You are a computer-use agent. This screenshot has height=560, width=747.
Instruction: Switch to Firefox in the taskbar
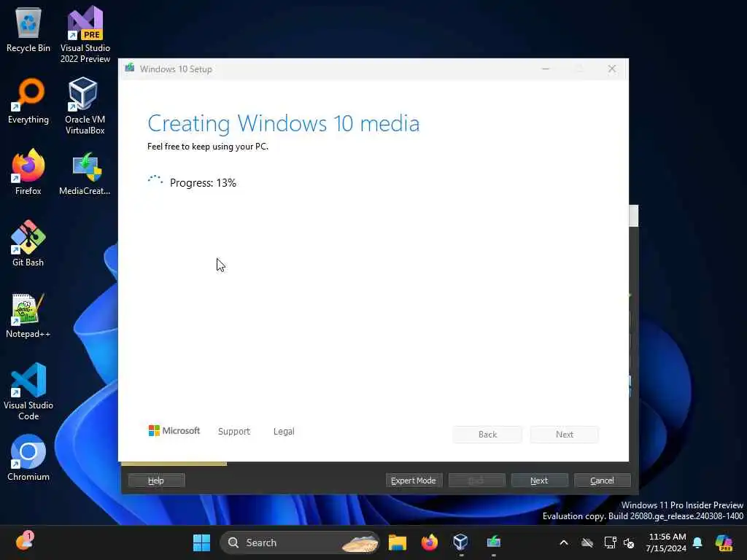(x=429, y=542)
